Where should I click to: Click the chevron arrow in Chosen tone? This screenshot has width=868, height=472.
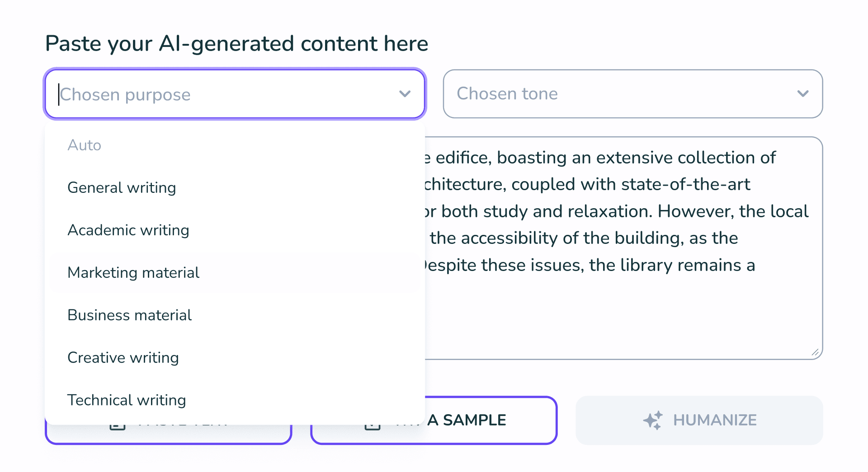[802, 94]
